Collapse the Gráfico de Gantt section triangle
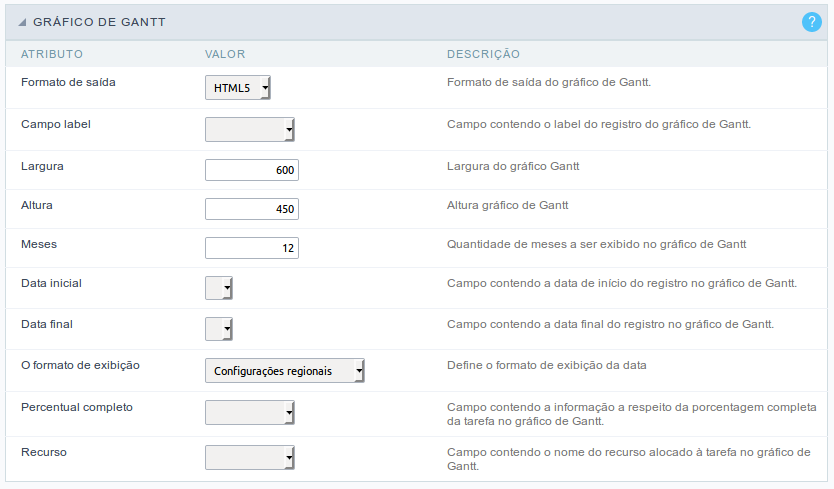The height and width of the screenshot is (489, 834). [22, 22]
